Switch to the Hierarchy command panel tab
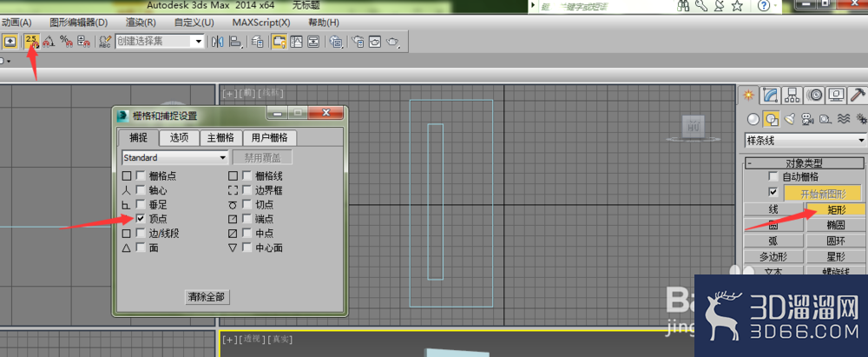 coord(792,96)
